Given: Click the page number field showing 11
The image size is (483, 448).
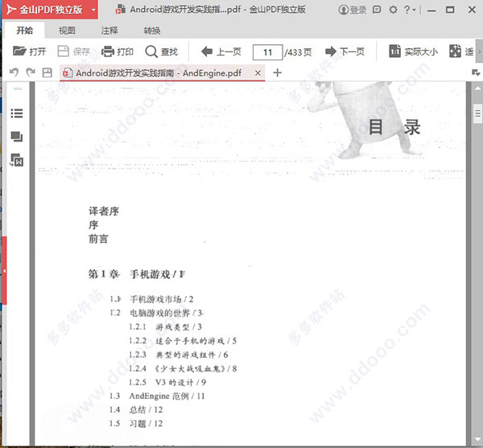Looking at the screenshot, I should coord(267,52).
